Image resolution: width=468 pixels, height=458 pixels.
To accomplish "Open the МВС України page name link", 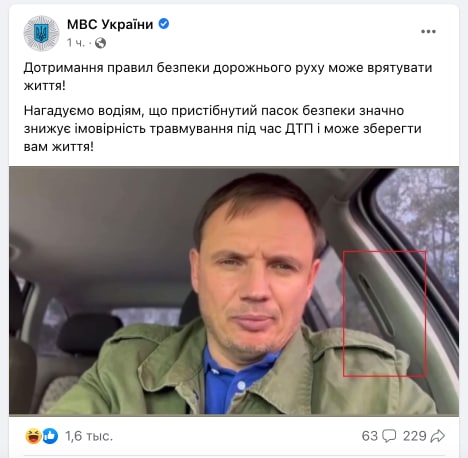I will pyautogui.click(x=110, y=24).
